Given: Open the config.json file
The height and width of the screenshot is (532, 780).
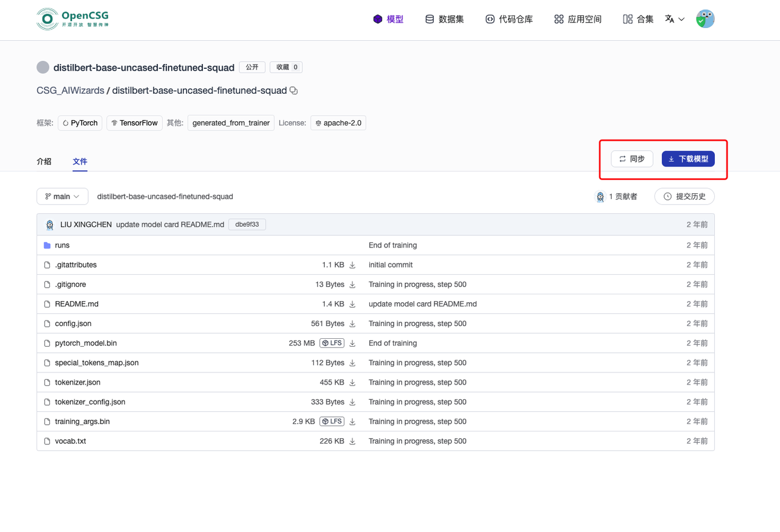Looking at the screenshot, I should [73, 323].
